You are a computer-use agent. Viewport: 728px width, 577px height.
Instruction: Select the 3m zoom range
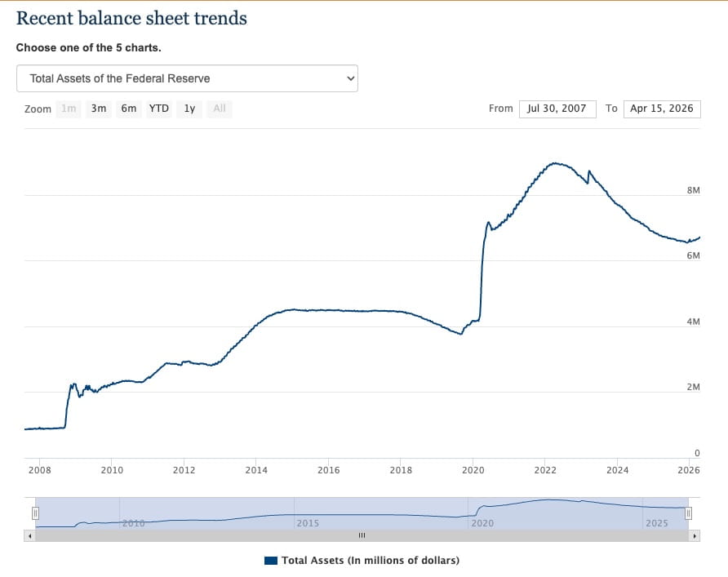point(98,109)
